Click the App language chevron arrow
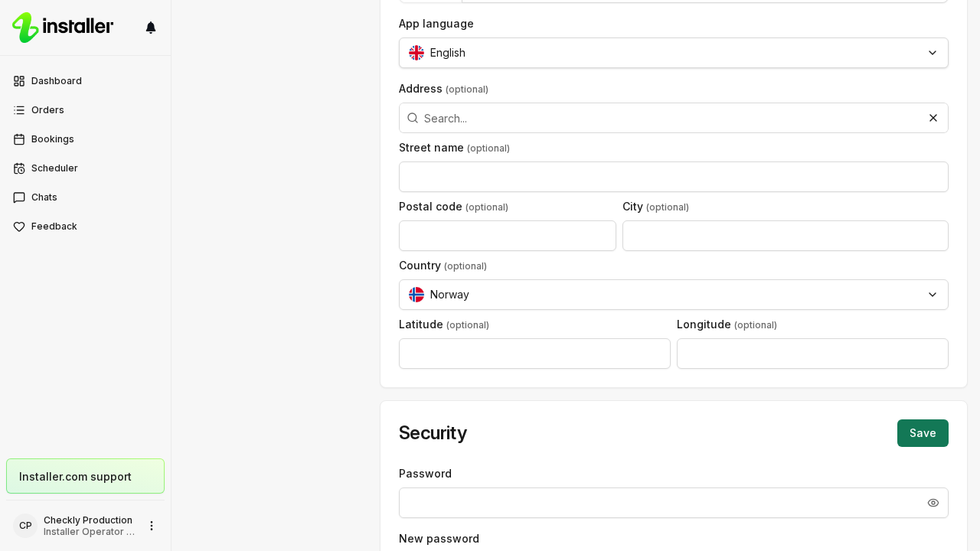 [x=933, y=53]
